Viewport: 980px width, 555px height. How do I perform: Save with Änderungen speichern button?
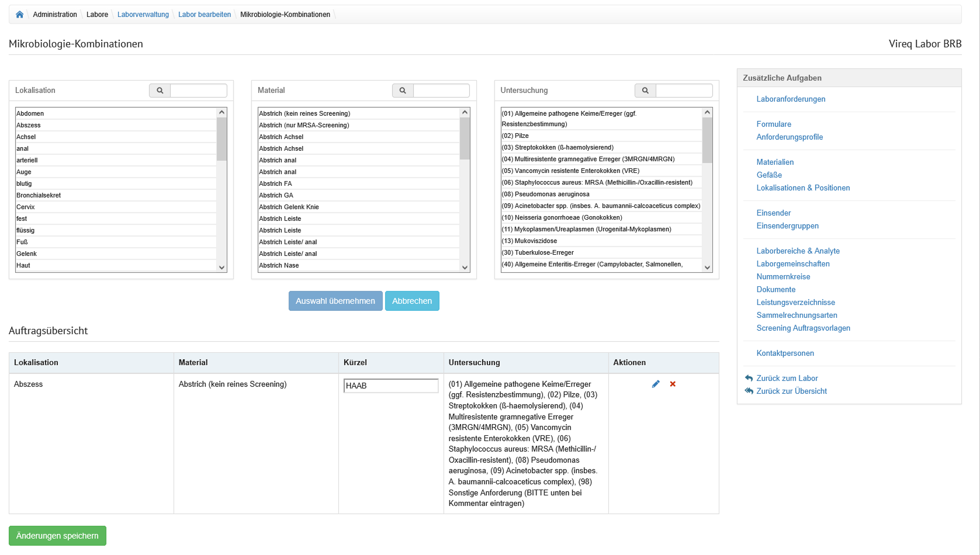(57, 536)
